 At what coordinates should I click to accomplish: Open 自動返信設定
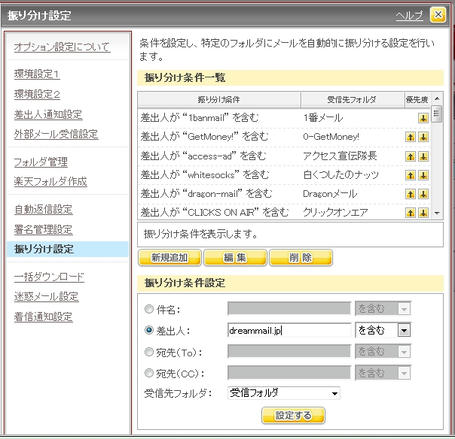point(43,209)
